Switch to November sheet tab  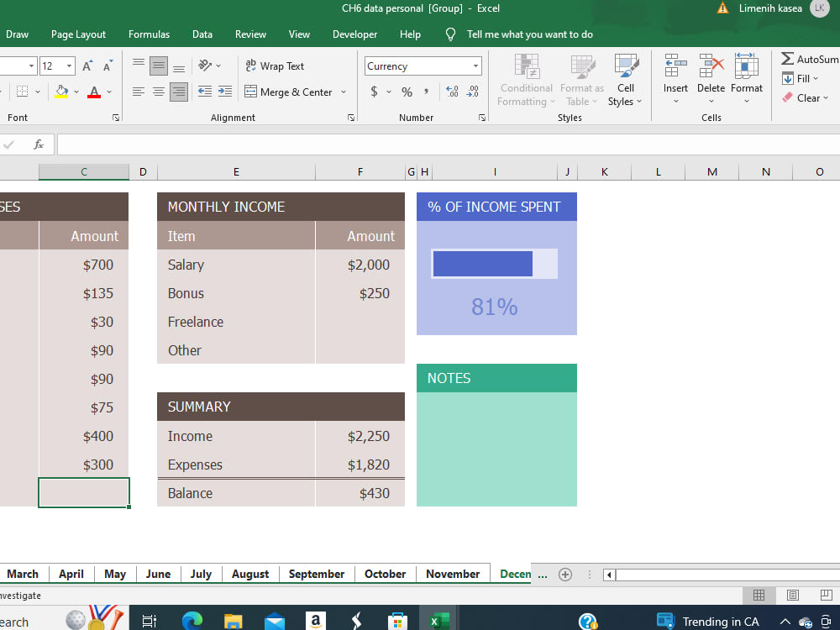pos(453,574)
